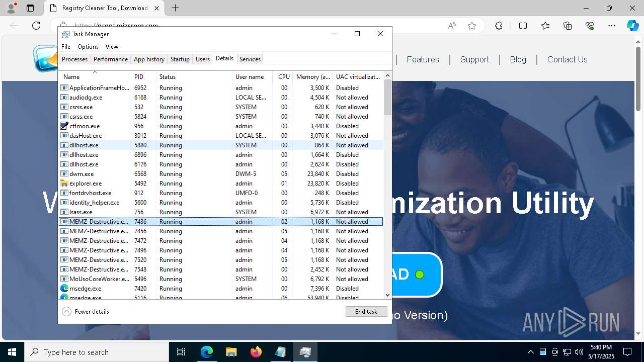Sort by Status column header
This screenshot has width=644, height=362.
tap(194, 77)
